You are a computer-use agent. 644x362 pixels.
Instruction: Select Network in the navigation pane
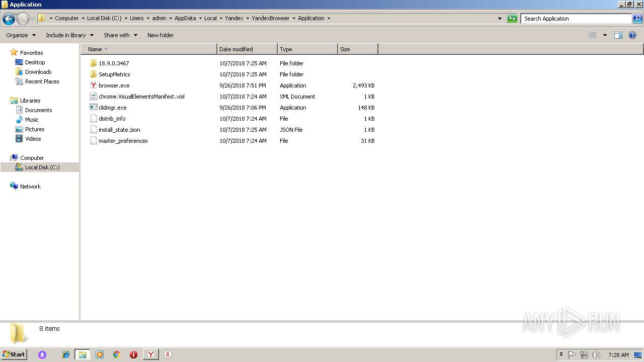(30, 187)
